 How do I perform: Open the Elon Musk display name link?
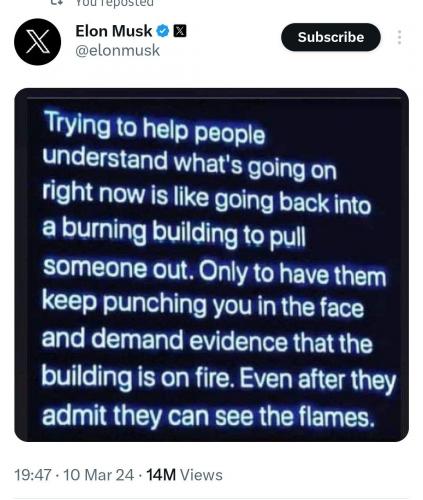point(114,31)
